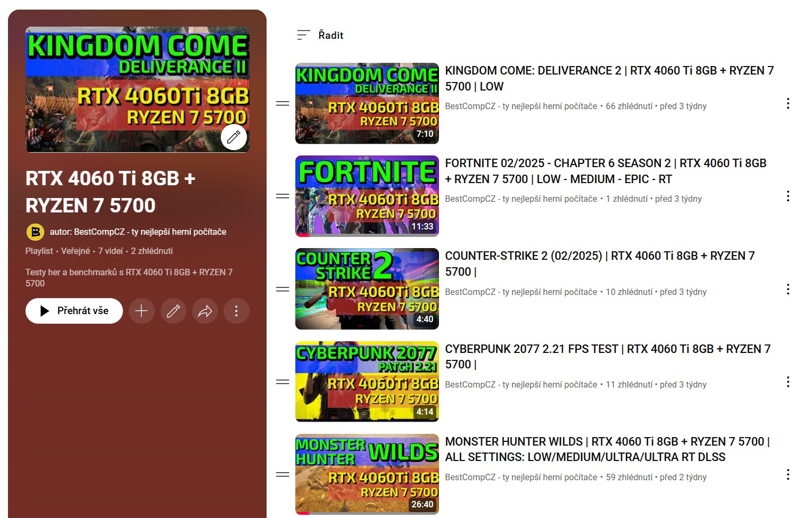The width and height of the screenshot is (812, 518).
Task: Click the '7 videí' count label
Action: 110,251
